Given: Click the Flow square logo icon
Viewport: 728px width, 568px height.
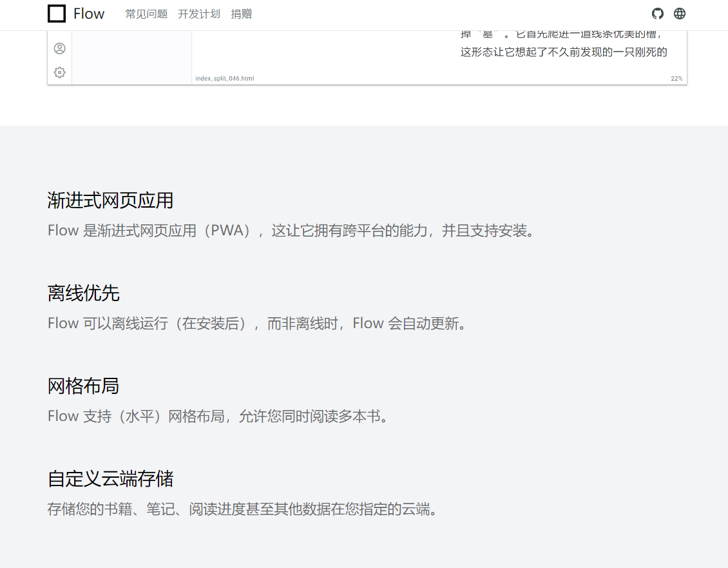Looking at the screenshot, I should (57, 14).
